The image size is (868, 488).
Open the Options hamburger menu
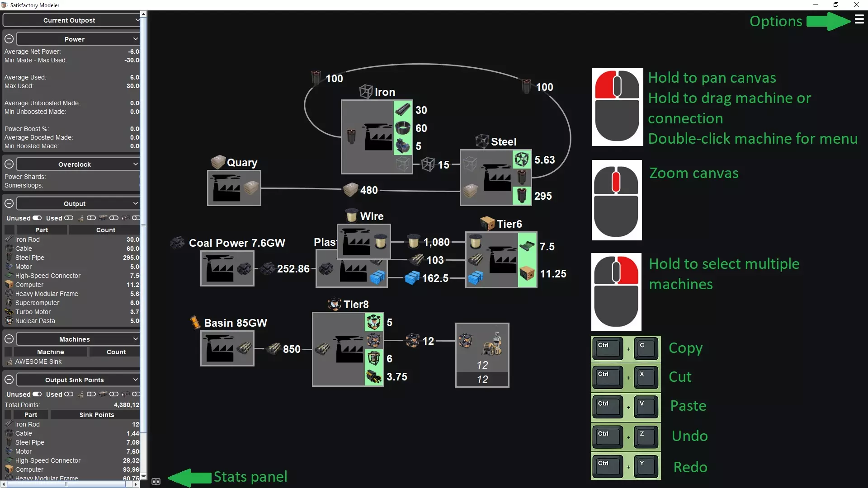(859, 19)
